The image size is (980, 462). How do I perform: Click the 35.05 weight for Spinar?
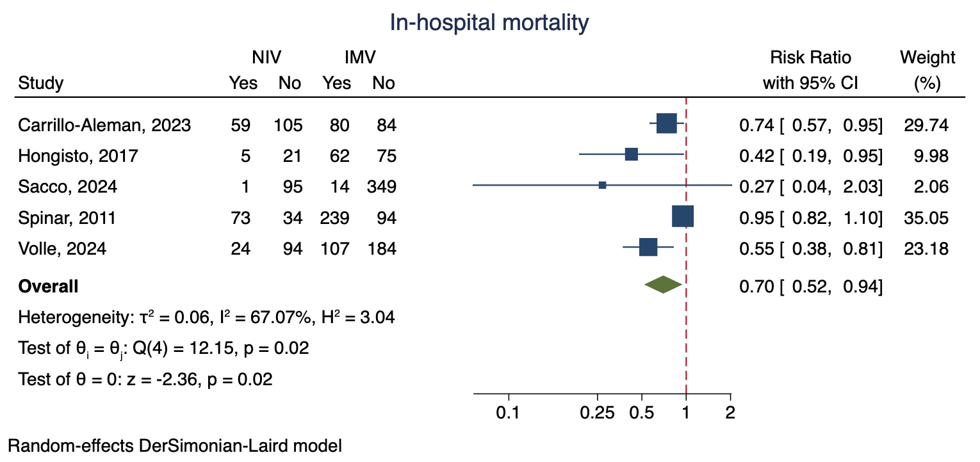click(926, 218)
